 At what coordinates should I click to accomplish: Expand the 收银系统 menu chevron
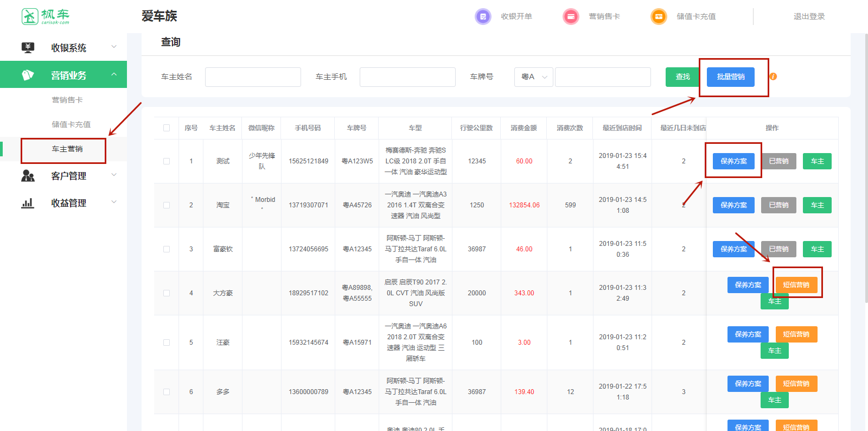tap(114, 47)
